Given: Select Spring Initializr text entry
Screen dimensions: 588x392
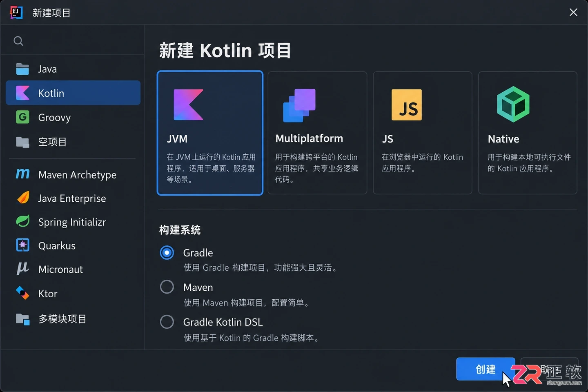Looking at the screenshot, I should (72, 222).
